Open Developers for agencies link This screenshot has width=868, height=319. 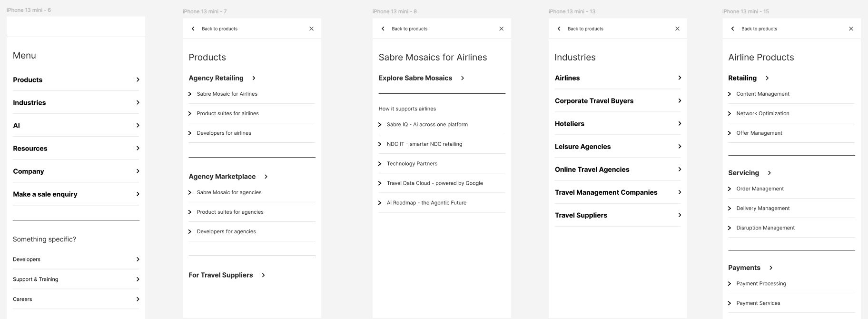pos(227,231)
